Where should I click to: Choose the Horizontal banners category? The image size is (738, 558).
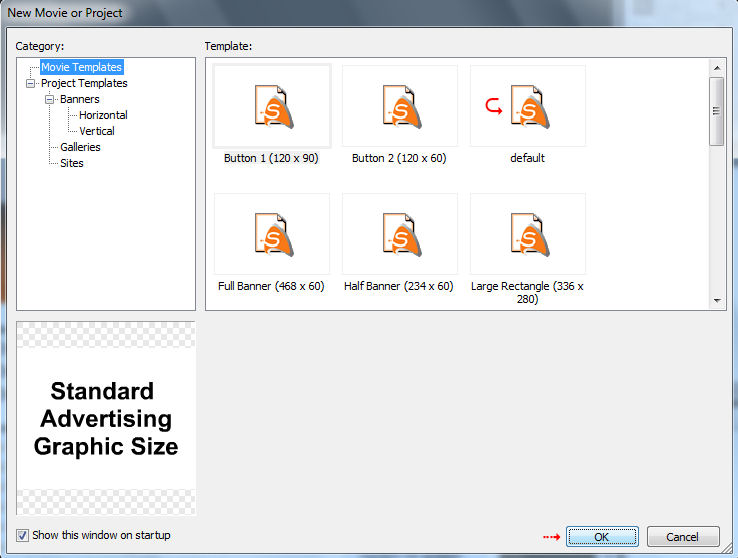(103, 115)
